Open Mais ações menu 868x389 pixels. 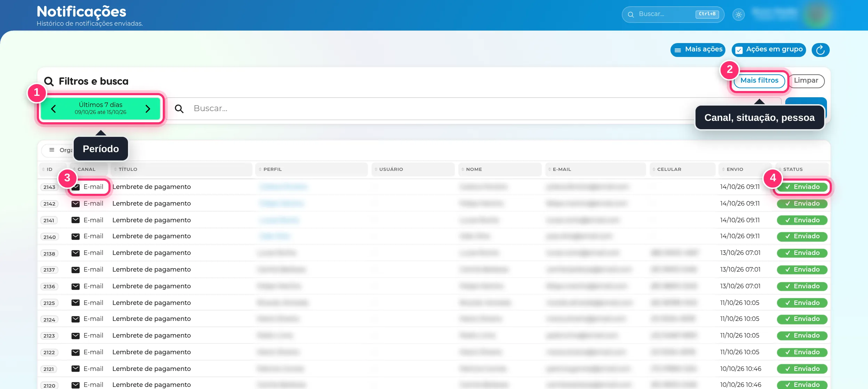coord(698,50)
